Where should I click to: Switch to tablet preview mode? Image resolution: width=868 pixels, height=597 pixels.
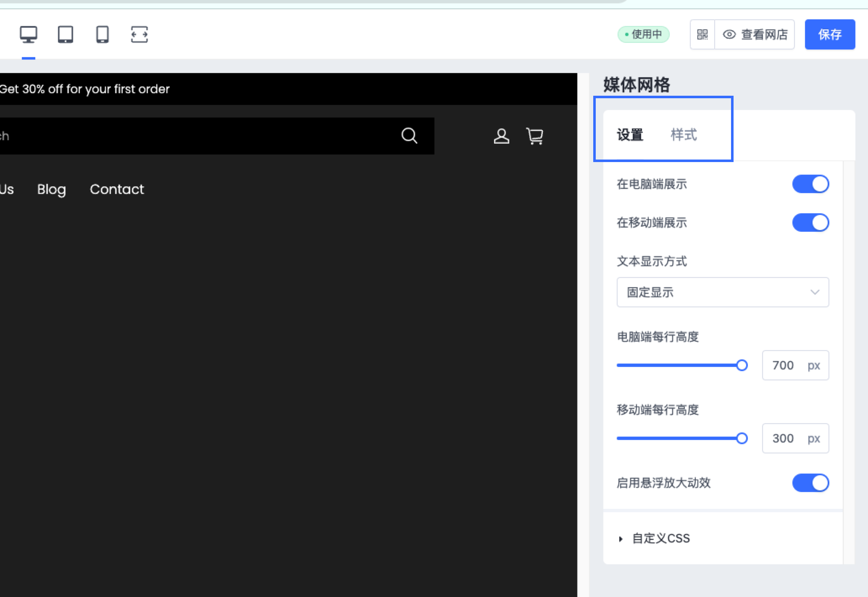pos(66,34)
